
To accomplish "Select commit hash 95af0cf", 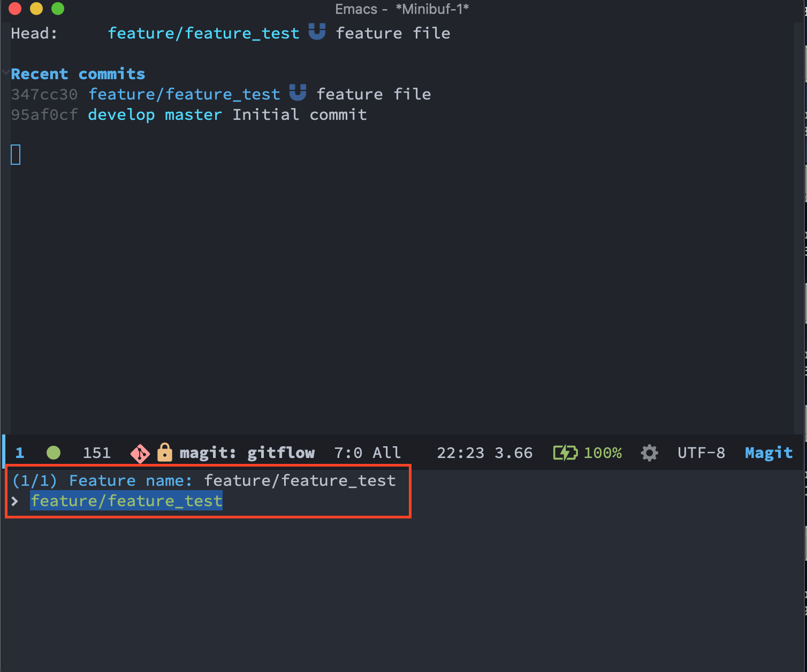I will (44, 114).
